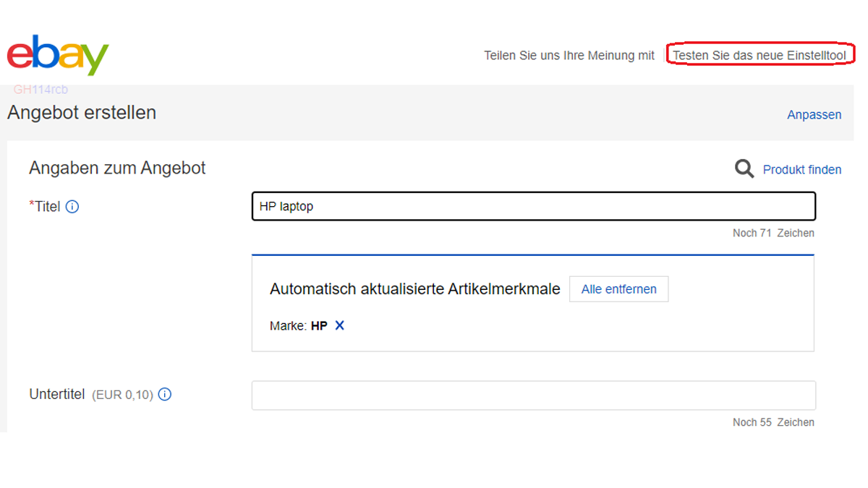Open the 'Produkt finden' link
This screenshot has width=868, height=488.
802,170
